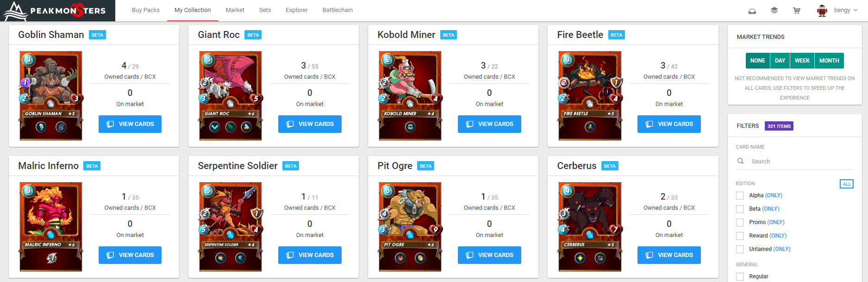Click the search magnifier icon under Card Name
The height and width of the screenshot is (282, 868).
[x=741, y=161]
